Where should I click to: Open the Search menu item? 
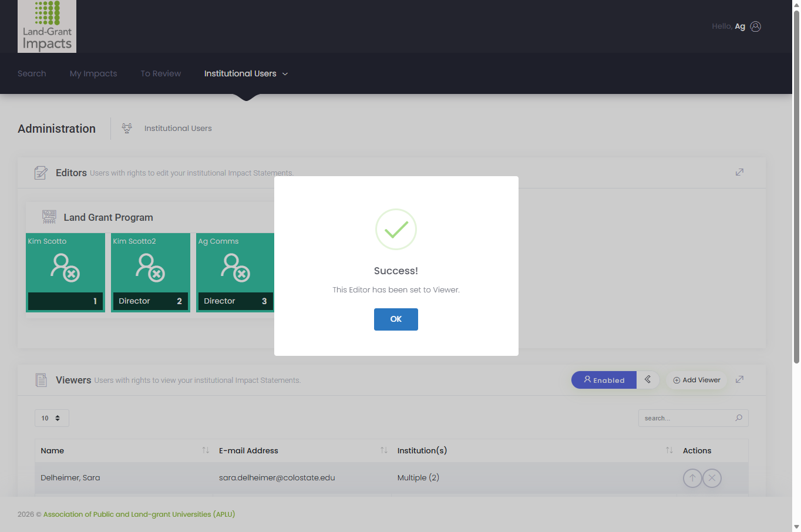point(32,73)
